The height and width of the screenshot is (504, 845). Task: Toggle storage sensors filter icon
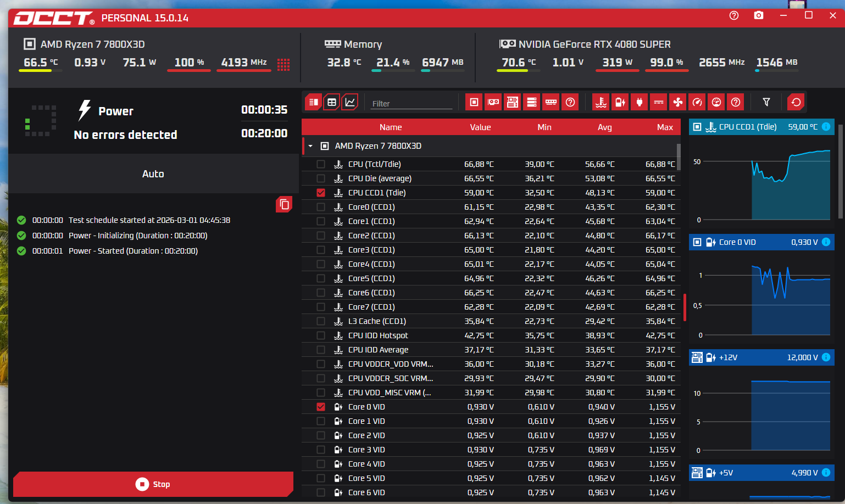pos(532,102)
